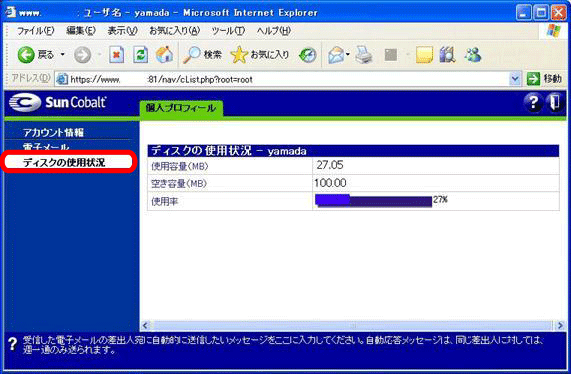Click the 使用容量(MB) row label
Viewport: 571px width, 374px height.
point(180,167)
